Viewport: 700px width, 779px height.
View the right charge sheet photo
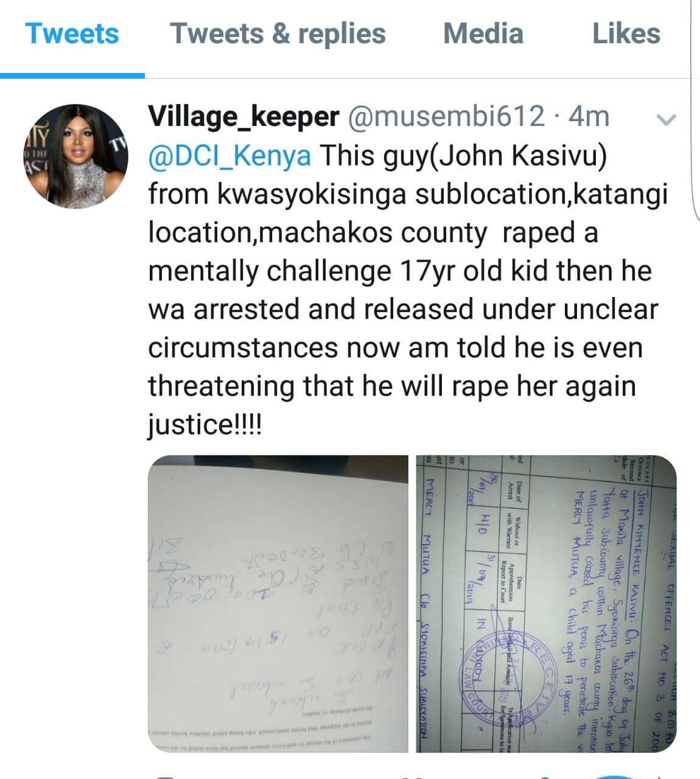[x=547, y=604]
